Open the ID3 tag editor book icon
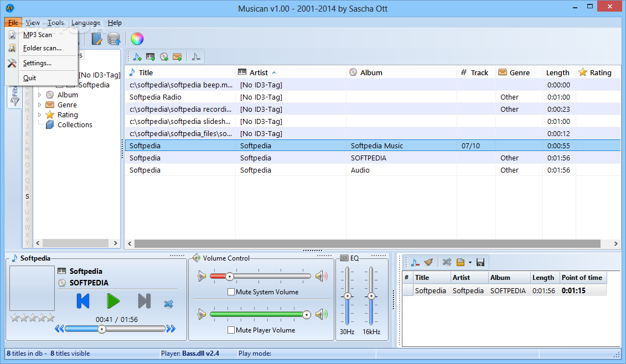The width and height of the screenshot is (626, 364). tap(97, 39)
